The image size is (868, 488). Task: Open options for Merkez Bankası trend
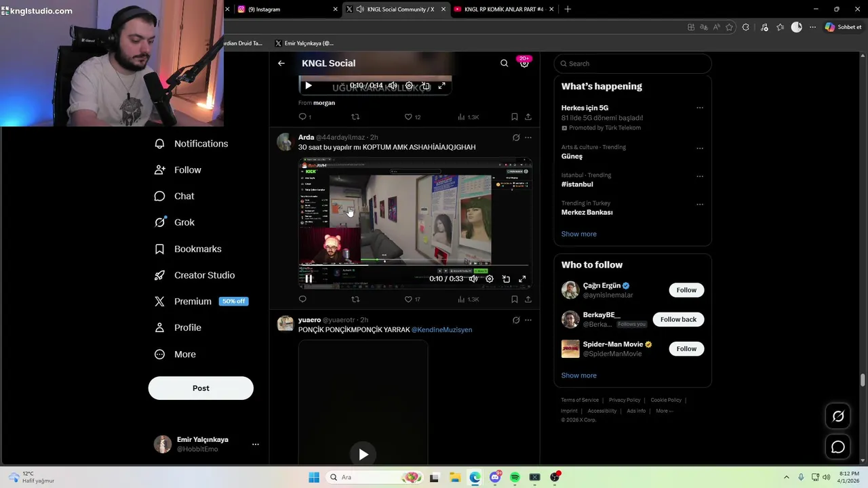coord(700,204)
